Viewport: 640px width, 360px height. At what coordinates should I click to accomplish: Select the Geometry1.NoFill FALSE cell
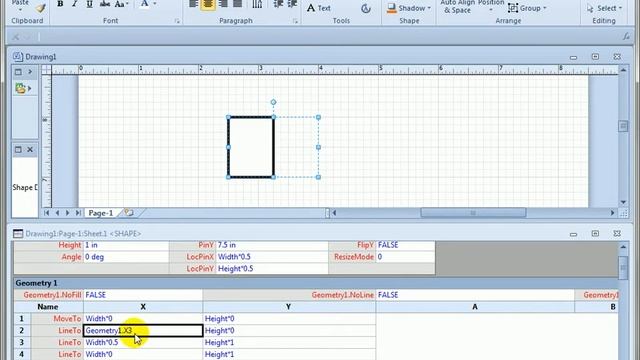tap(143, 295)
